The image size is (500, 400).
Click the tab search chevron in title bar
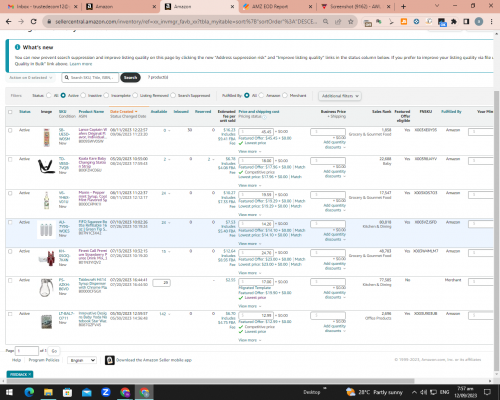point(437,6)
